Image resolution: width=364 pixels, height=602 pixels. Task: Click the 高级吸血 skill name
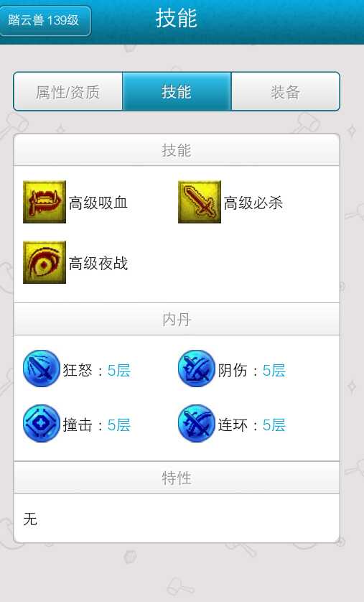[x=98, y=203]
